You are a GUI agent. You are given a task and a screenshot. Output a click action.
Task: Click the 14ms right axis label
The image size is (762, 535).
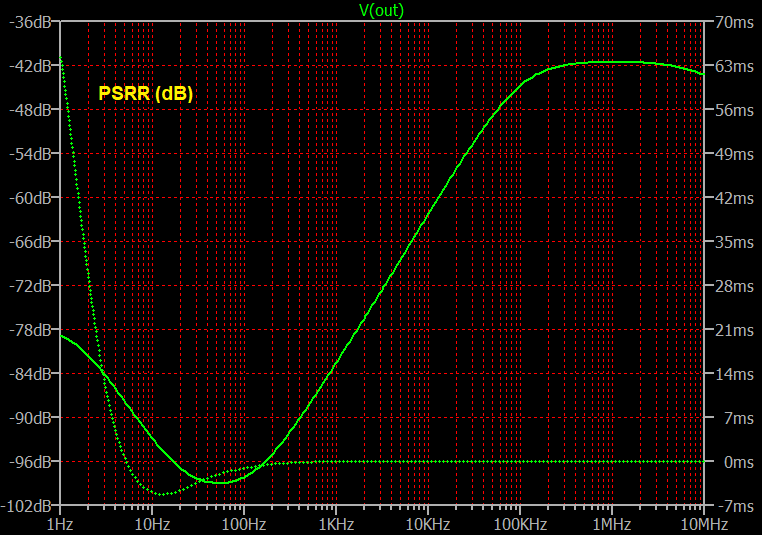click(734, 374)
